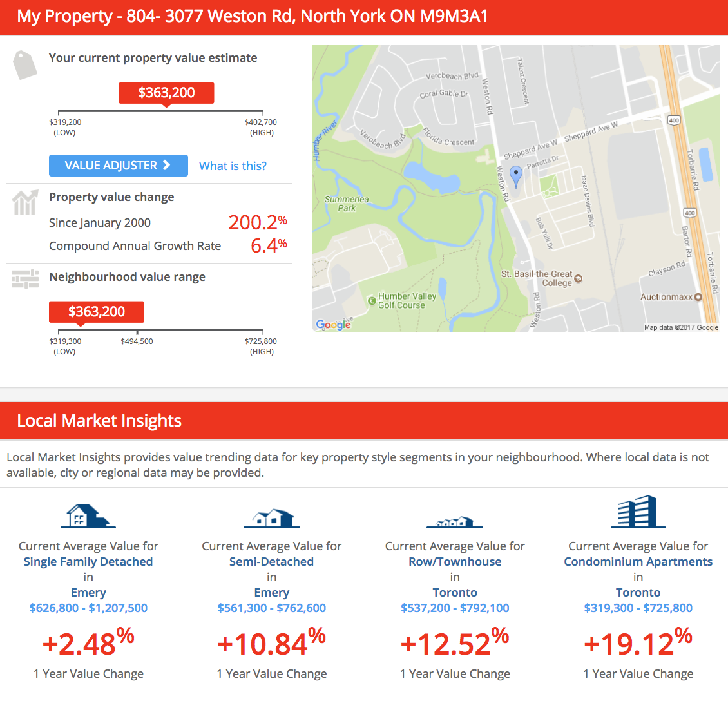Click the Humber Valley Golf Course marker
The image size is (728, 701).
tap(372, 300)
